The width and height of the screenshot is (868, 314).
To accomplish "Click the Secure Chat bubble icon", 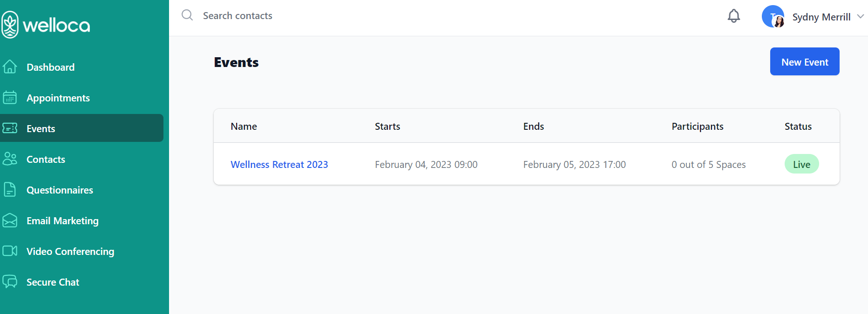I will tap(10, 281).
